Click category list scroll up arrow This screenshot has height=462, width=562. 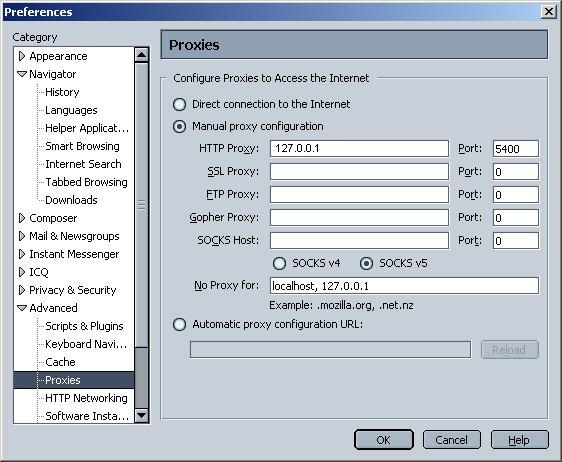coord(142,55)
